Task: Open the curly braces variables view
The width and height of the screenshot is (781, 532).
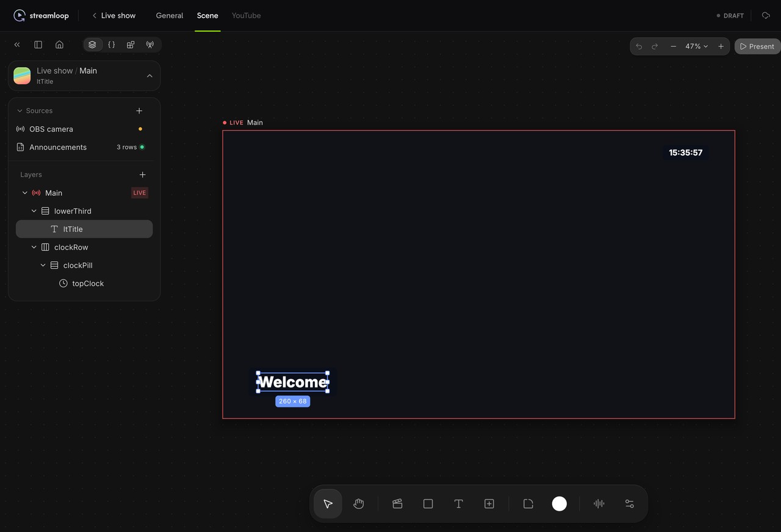Action: pos(112,45)
